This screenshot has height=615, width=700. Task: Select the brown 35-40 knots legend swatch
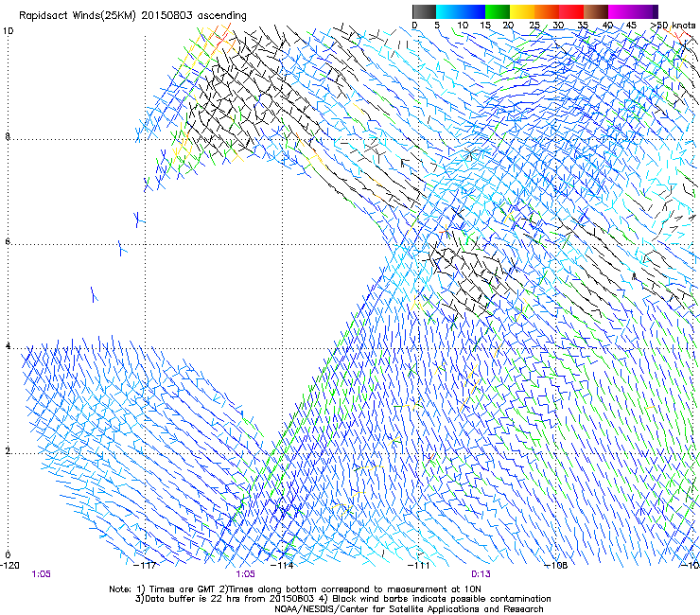click(x=596, y=11)
